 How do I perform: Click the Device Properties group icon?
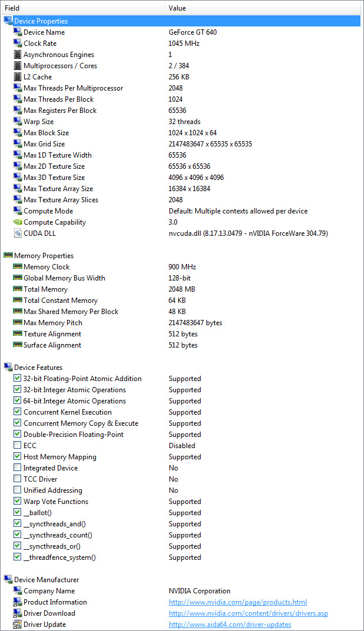(x=8, y=21)
